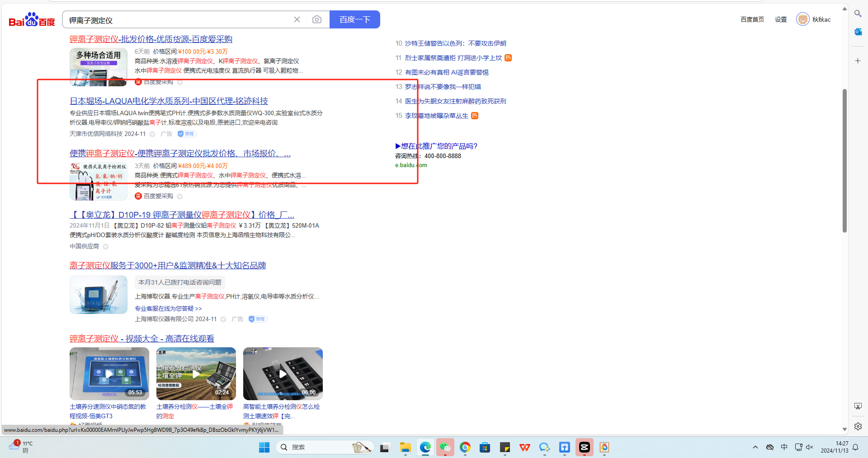
Task: Expand info circle beside 天津市优信网络科技 2024-11
Action: [x=152, y=134]
